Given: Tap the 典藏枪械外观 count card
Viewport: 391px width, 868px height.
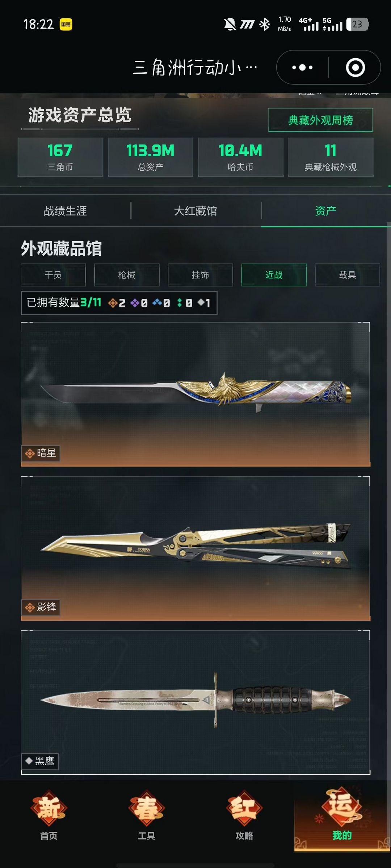Looking at the screenshot, I should (x=331, y=157).
